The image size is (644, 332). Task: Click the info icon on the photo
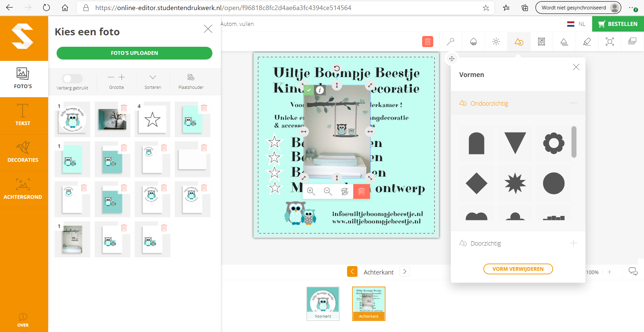click(x=320, y=90)
